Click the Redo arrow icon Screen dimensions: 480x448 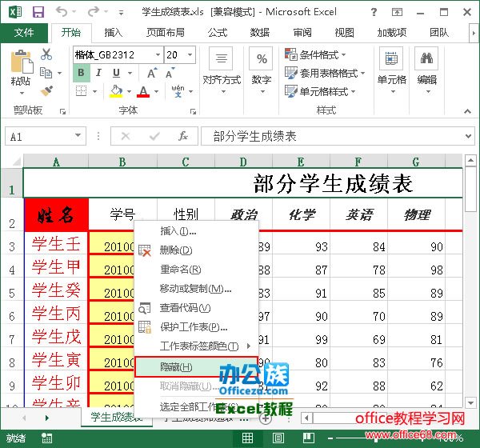[93, 12]
